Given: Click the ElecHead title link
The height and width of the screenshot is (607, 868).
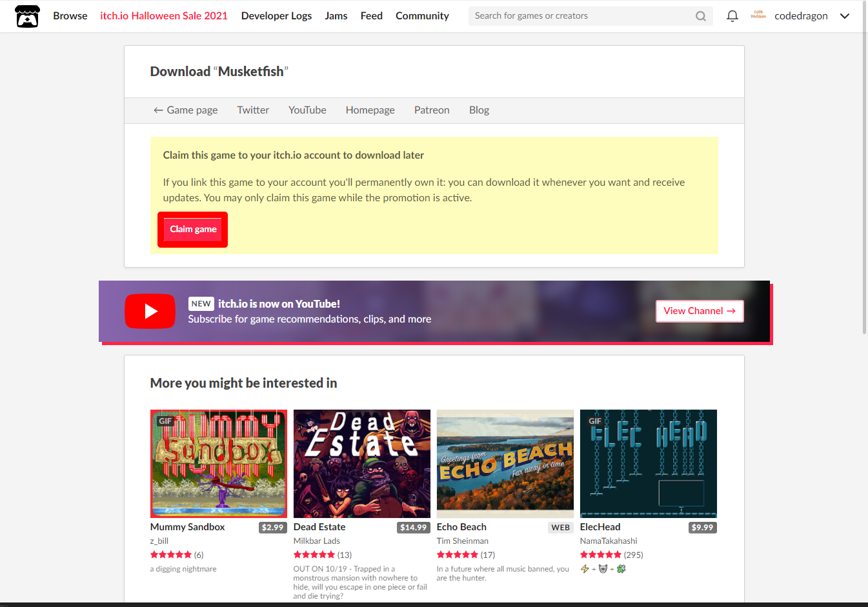Looking at the screenshot, I should coord(600,527).
